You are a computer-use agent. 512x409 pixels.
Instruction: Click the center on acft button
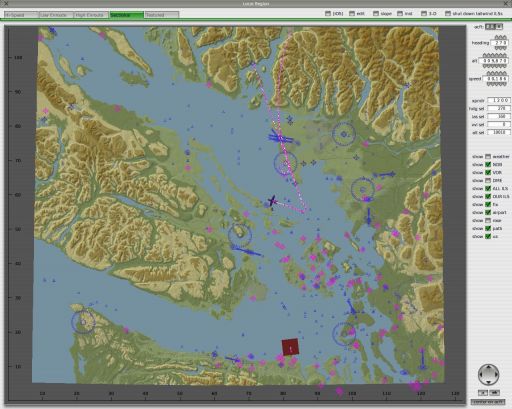pos(488,402)
